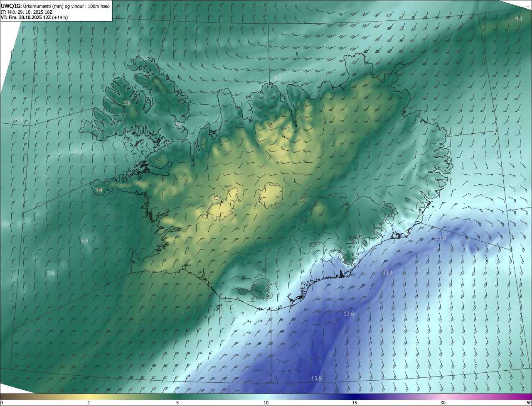The width and height of the screenshot is (532, 406).
Task: Click the map value label "4.1"
Action: [519, 19]
